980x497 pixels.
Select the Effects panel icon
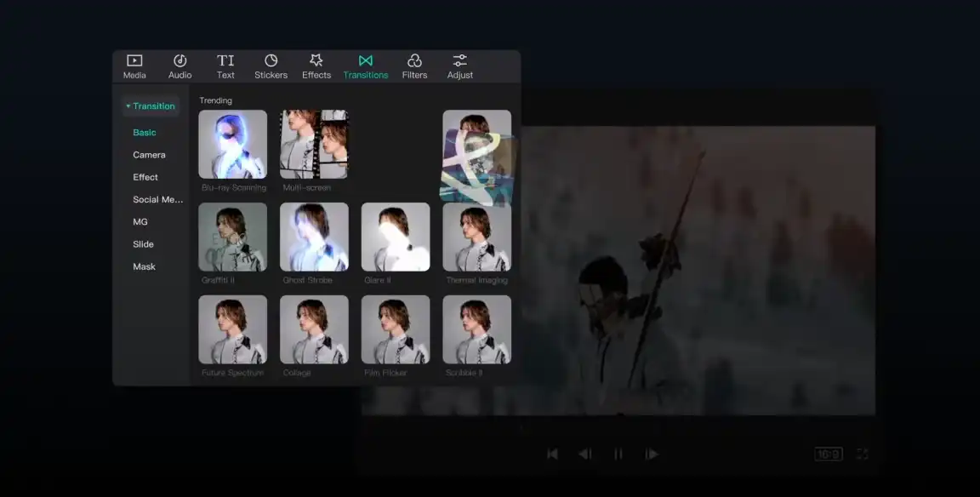(316, 66)
